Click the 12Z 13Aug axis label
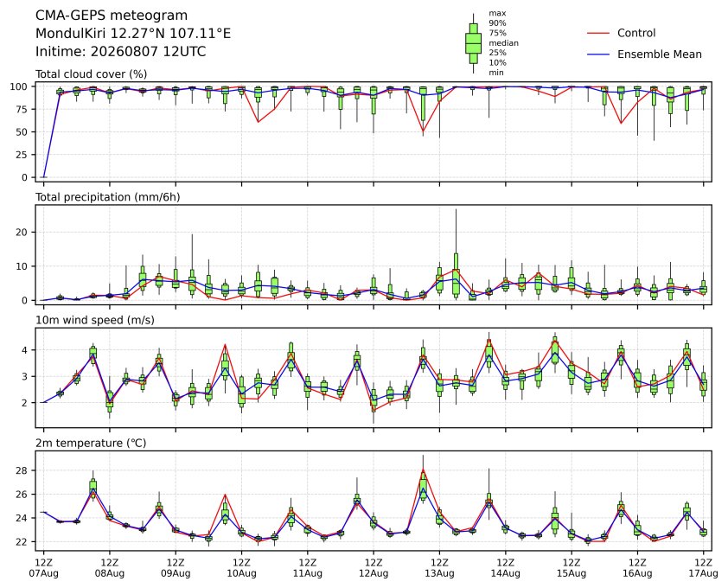The height and width of the screenshot is (588, 728). (x=439, y=568)
